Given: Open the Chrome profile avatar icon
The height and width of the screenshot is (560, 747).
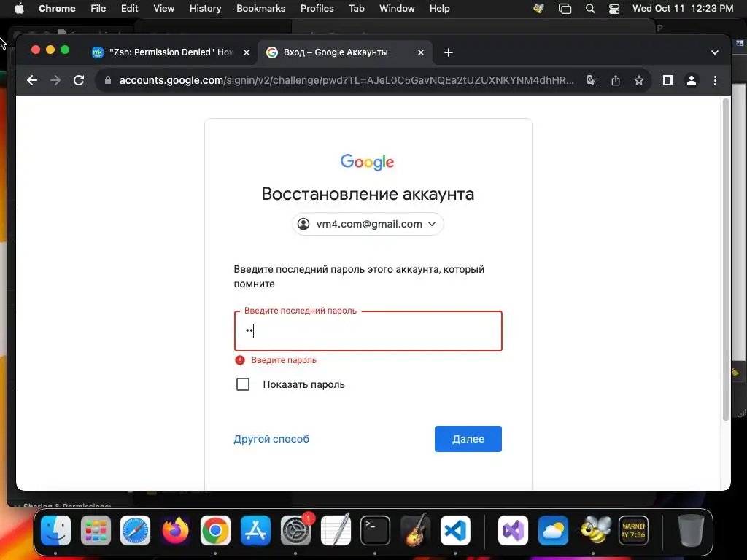Looking at the screenshot, I should 692,80.
